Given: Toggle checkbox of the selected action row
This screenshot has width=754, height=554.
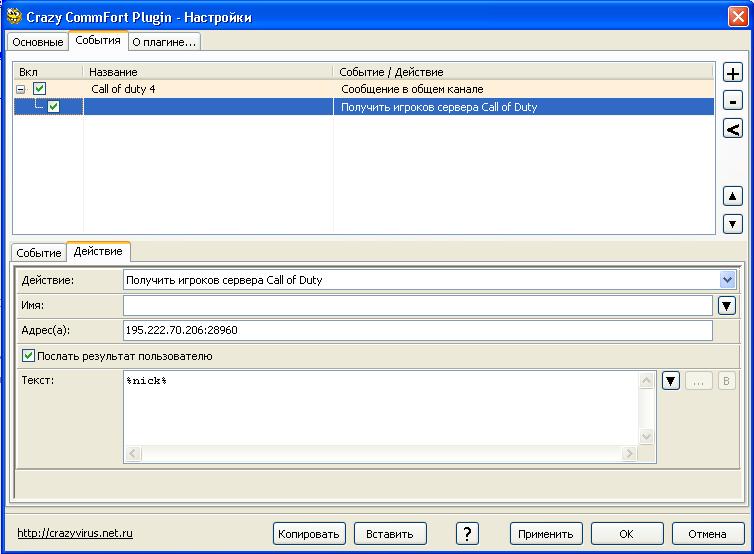Looking at the screenshot, I should [x=53, y=106].
